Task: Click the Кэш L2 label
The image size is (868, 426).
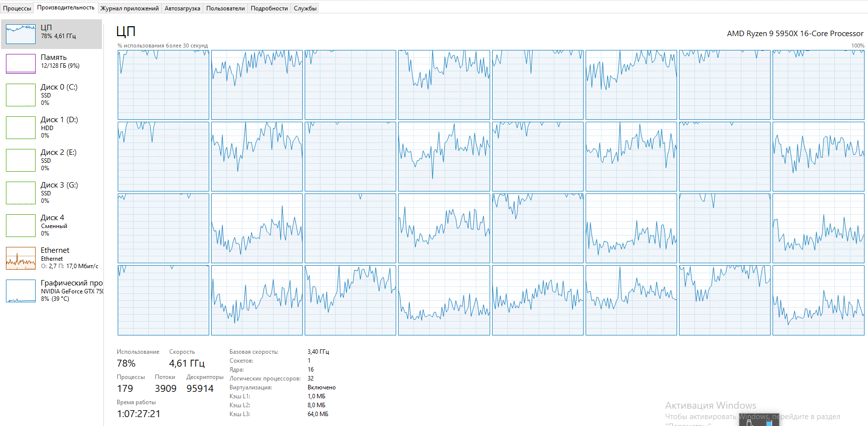Action: click(x=240, y=405)
